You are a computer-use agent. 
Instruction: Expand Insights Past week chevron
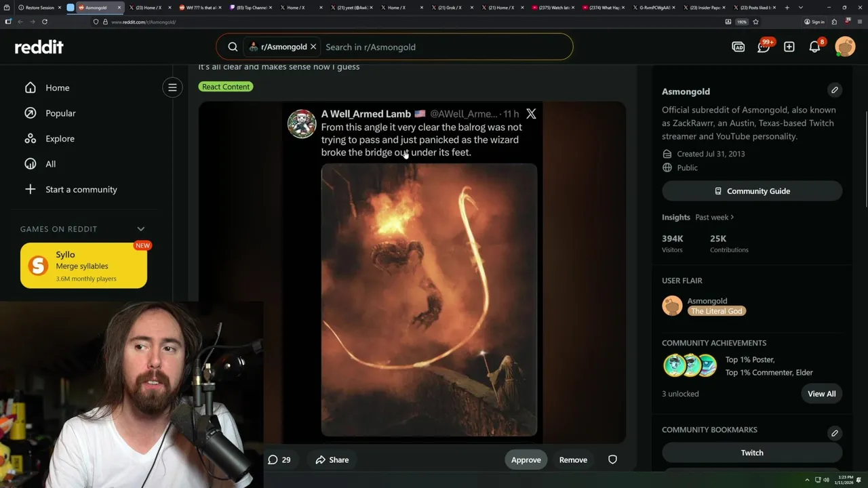pos(732,218)
